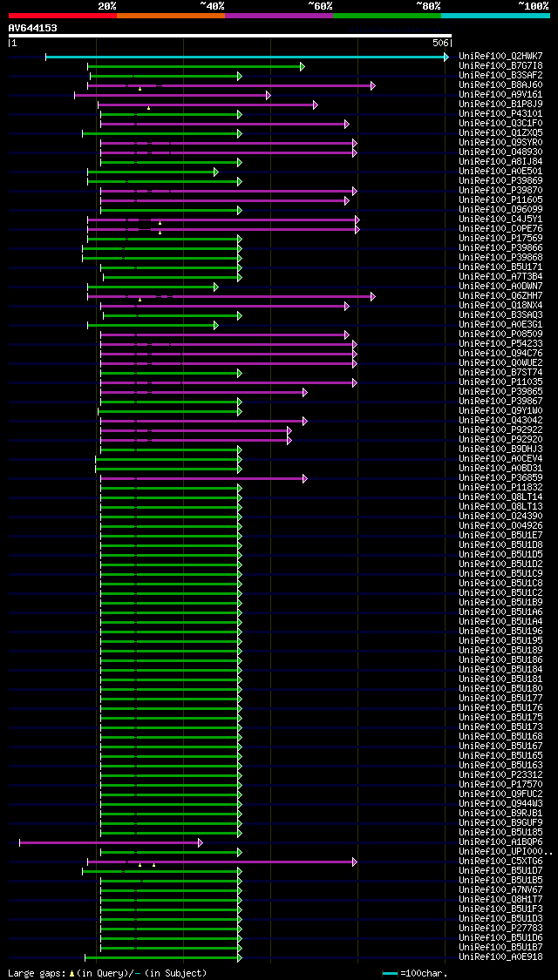Image resolution: width=558 pixels, height=980 pixels.
Task: Click the label UniRef100_P92922
Action: pyautogui.click(x=500, y=430)
